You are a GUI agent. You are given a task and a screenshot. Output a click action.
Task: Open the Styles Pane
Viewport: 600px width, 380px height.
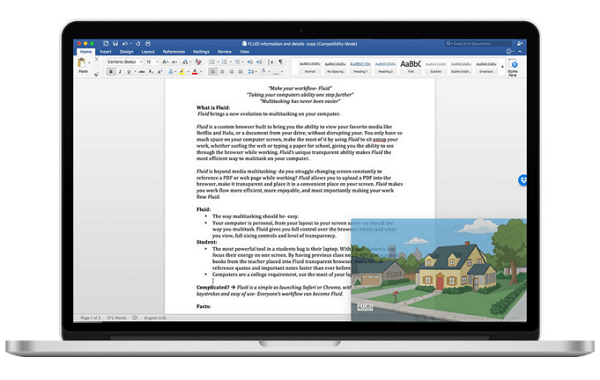click(514, 68)
